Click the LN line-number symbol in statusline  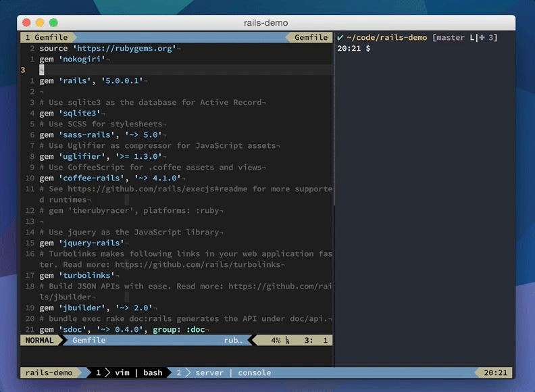click(x=287, y=340)
